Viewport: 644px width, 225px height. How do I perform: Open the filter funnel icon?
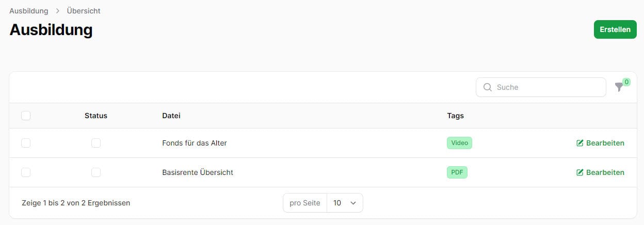(619, 88)
